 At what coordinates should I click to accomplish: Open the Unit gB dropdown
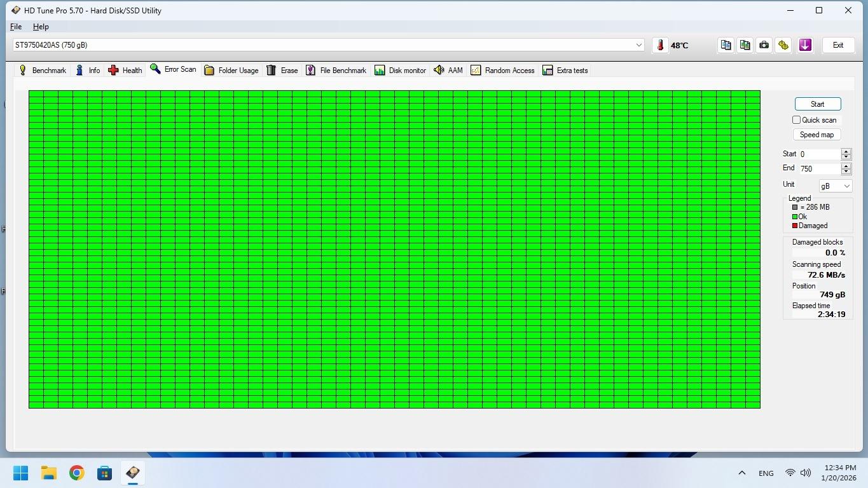pos(835,186)
